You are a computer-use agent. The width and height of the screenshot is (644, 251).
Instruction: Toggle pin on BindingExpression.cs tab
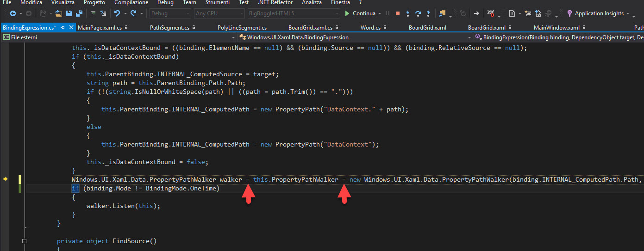63,28
